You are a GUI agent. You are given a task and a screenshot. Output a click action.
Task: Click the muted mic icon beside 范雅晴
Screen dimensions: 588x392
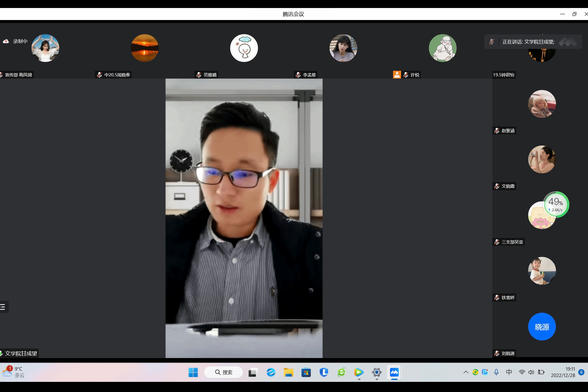tap(199, 75)
